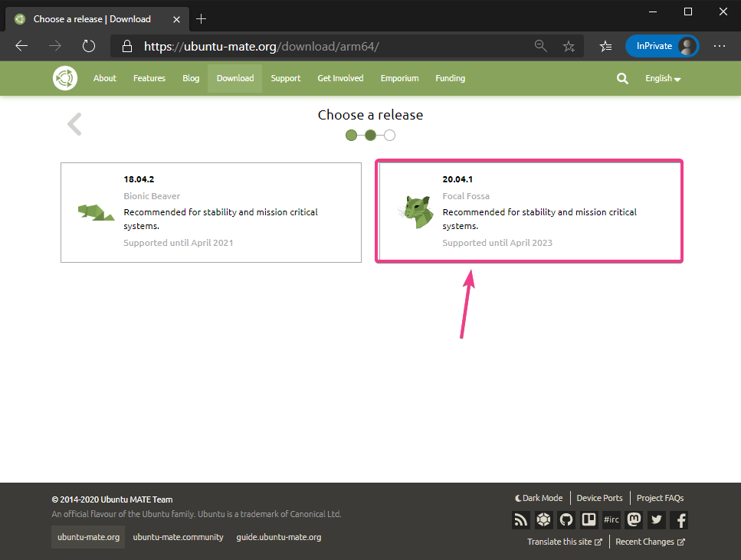741x560 pixels.
Task: Open the RSS feed icon in footer
Action: [521, 520]
